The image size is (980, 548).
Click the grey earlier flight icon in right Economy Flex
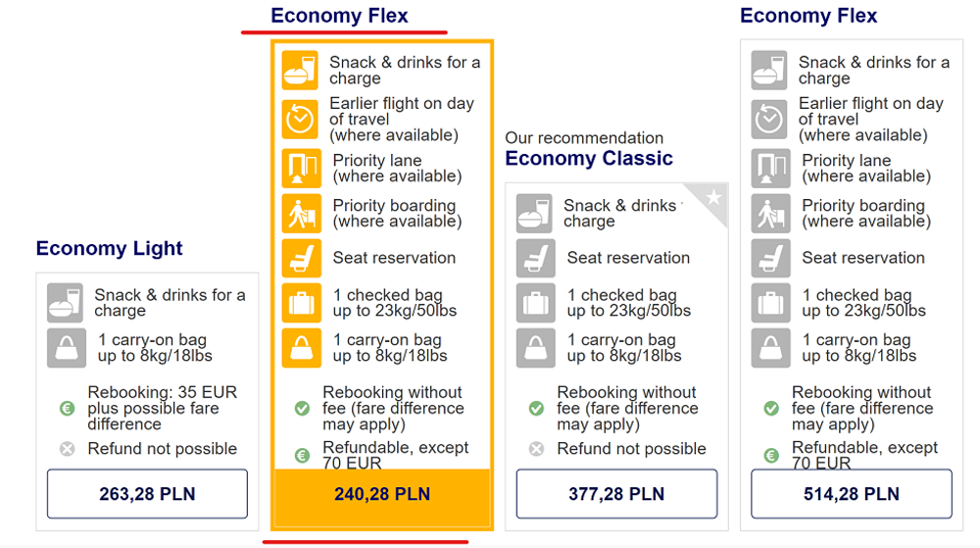click(768, 119)
